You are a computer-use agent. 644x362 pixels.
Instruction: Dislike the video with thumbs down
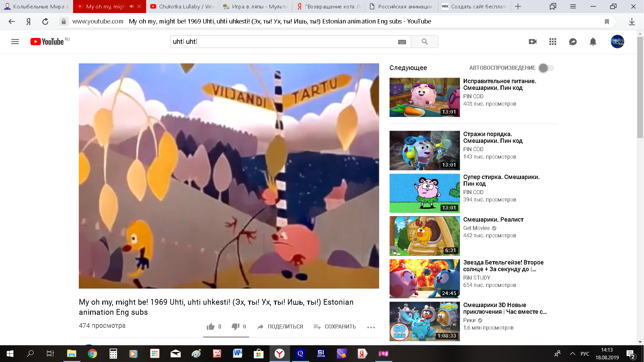click(x=235, y=326)
